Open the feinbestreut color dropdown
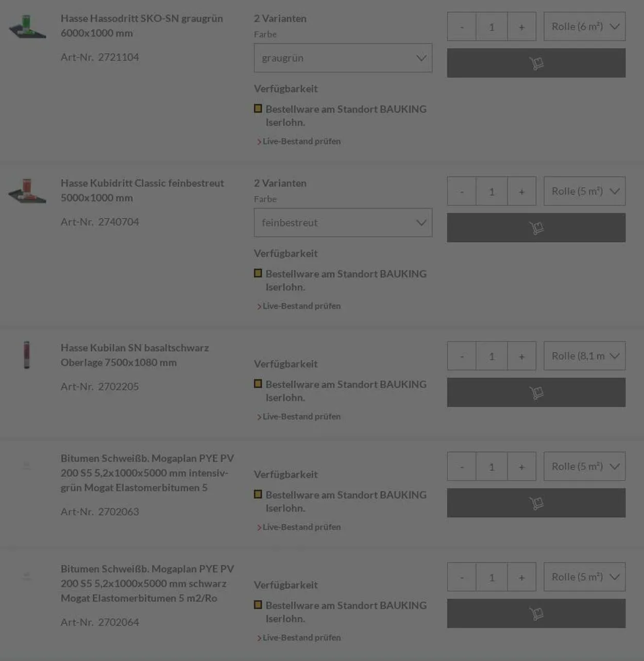The width and height of the screenshot is (644, 661). pyautogui.click(x=343, y=223)
